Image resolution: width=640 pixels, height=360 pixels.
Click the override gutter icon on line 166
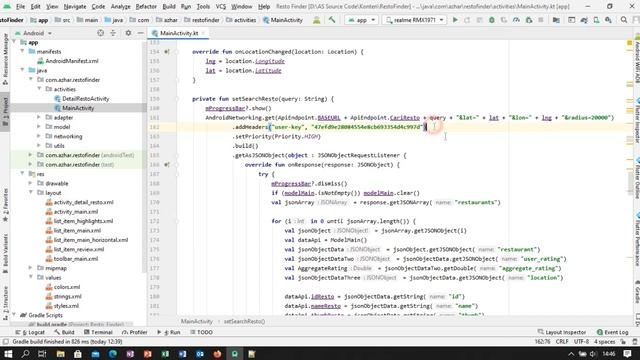click(x=167, y=165)
